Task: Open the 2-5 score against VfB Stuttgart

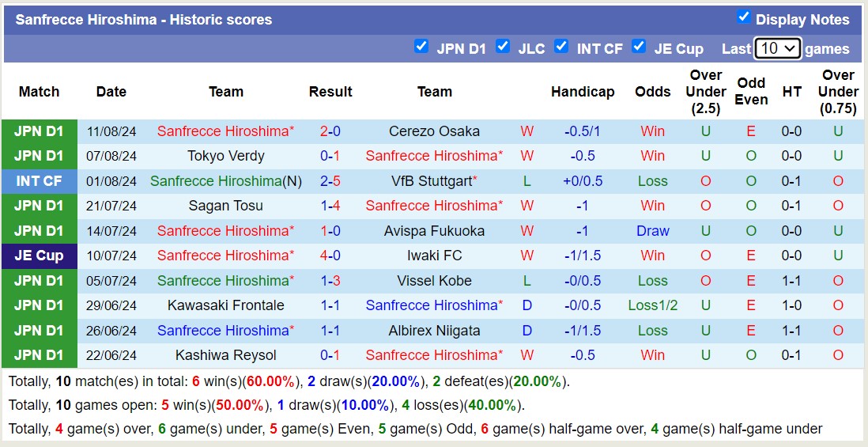Action: pyautogui.click(x=330, y=181)
